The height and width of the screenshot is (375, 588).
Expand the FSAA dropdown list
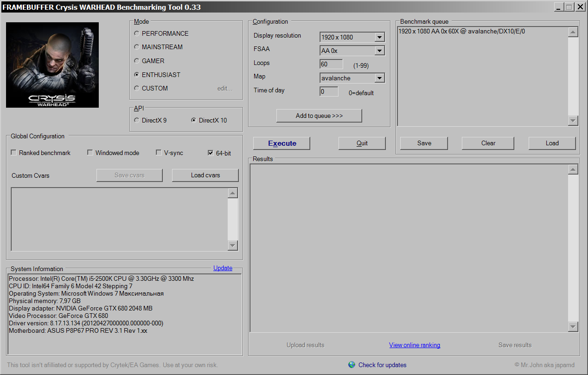click(x=379, y=51)
